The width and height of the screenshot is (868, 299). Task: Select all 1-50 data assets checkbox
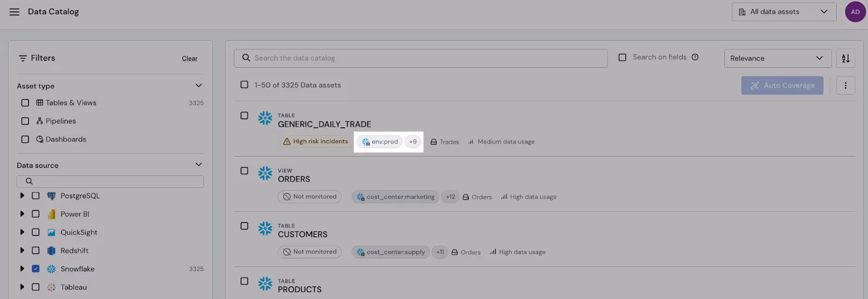point(244,84)
